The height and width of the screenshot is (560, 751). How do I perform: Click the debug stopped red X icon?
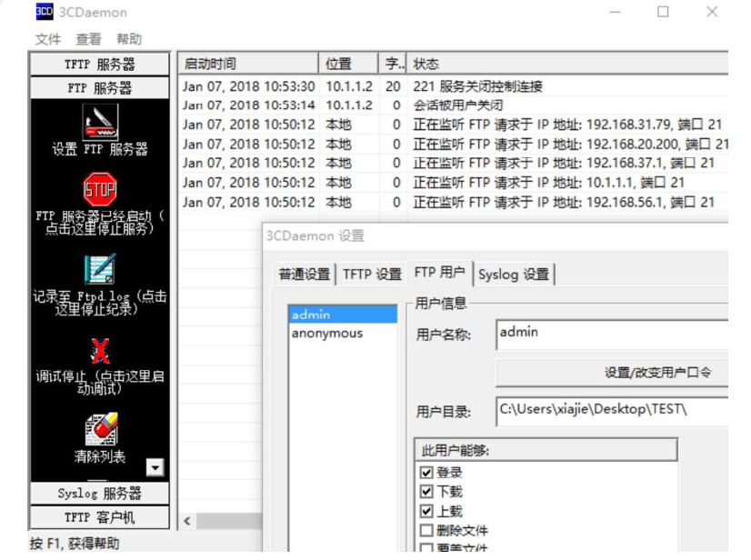100,351
